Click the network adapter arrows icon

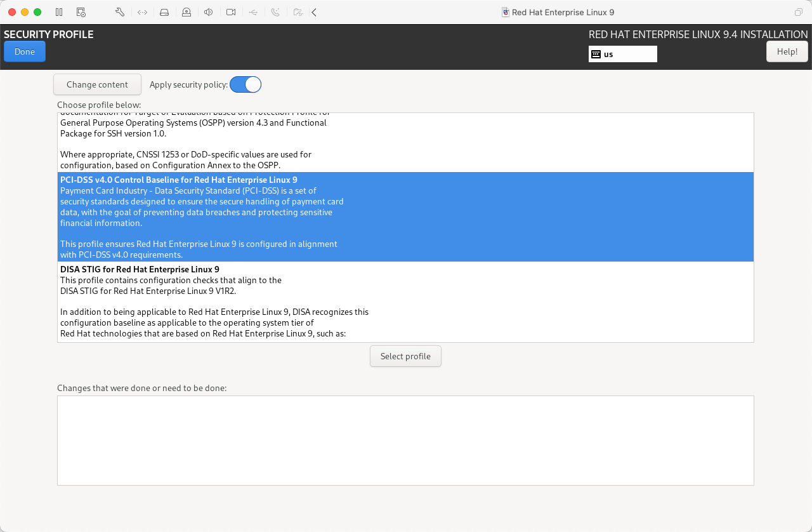pyautogui.click(x=142, y=12)
